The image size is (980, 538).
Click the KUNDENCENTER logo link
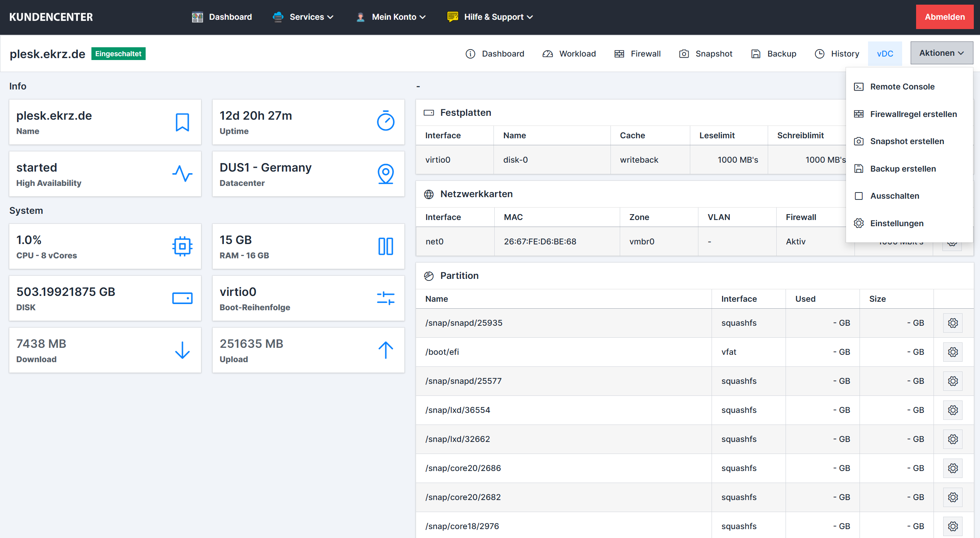51,17
